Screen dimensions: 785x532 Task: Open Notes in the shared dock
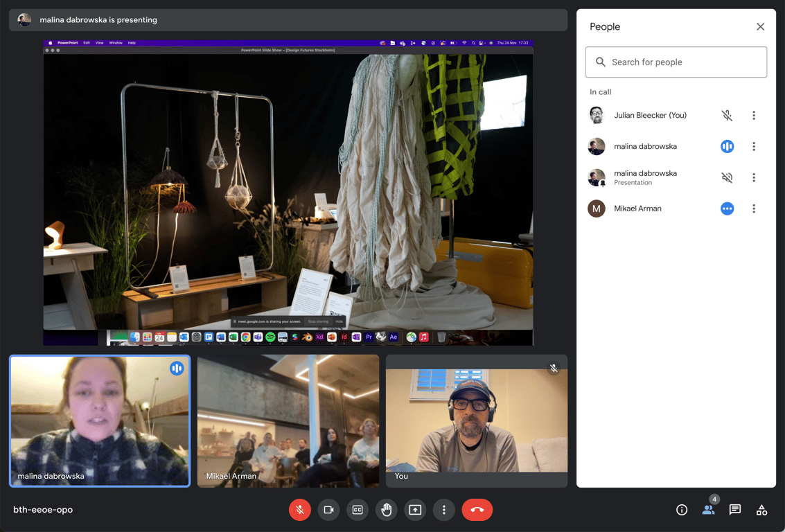172,337
